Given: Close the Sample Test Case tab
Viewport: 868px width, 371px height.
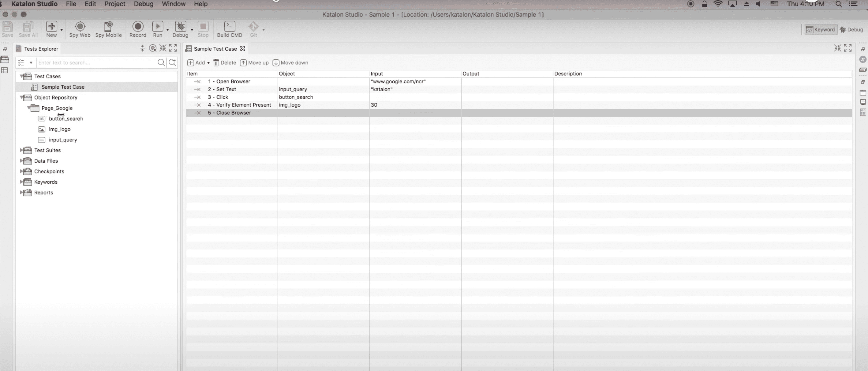Looking at the screenshot, I should pos(243,49).
